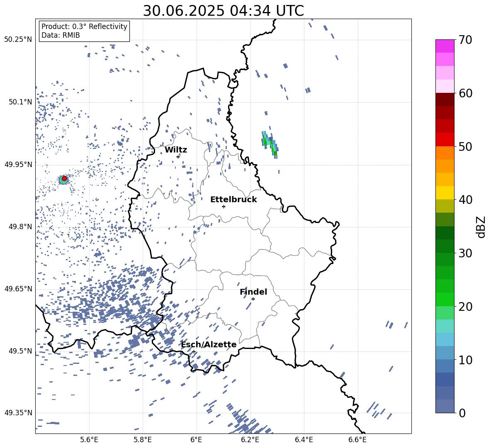Pick the dark maroon swatch just below 60 dBZ
The height and width of the screenshot is (448, 491).
[x=445, y=100]
